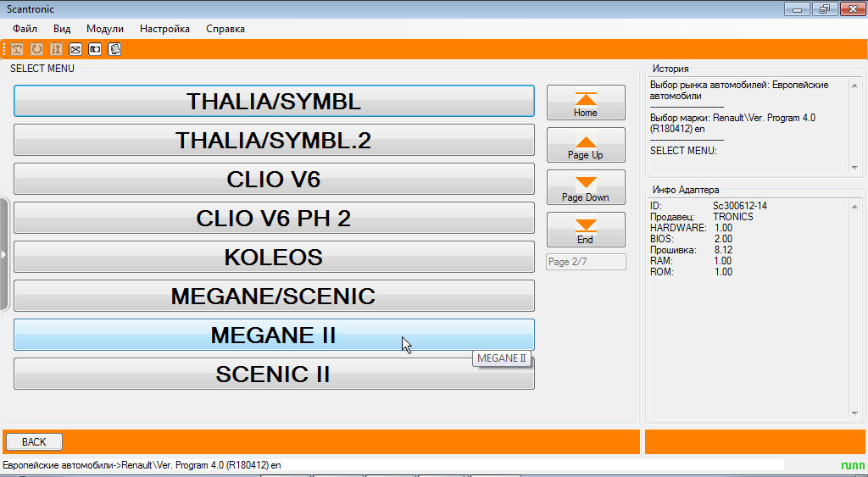Jump to first page with Home
Image resolution: width=868 pixels, height=477 pixels.
tap(586, 103)
